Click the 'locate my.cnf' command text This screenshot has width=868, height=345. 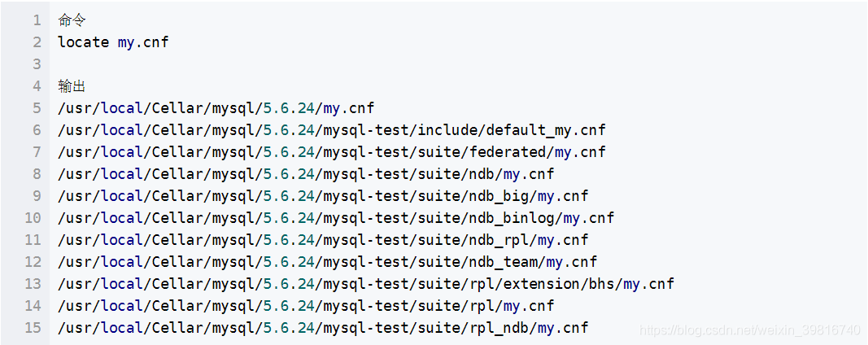[113, 42]
